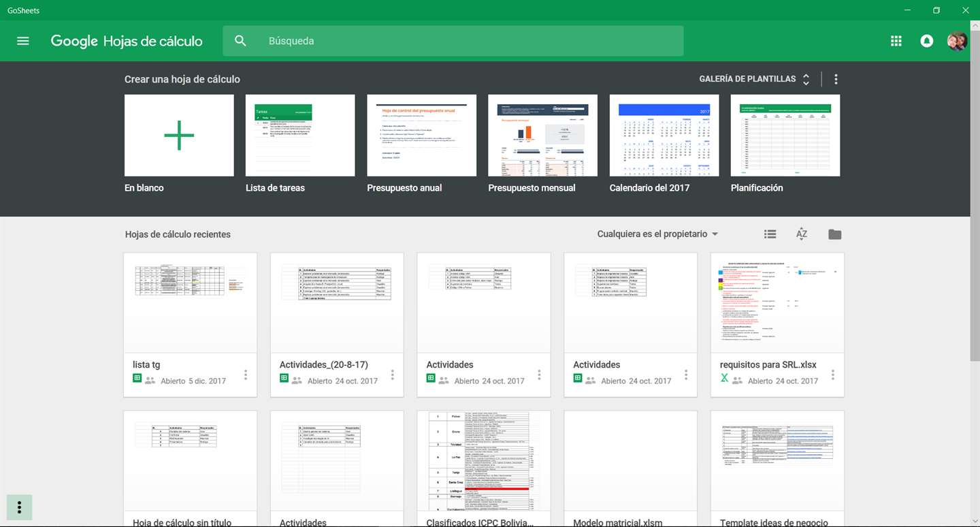Open the notifications bell
This screenshot has height=527, width=980.
coord(926,41)
